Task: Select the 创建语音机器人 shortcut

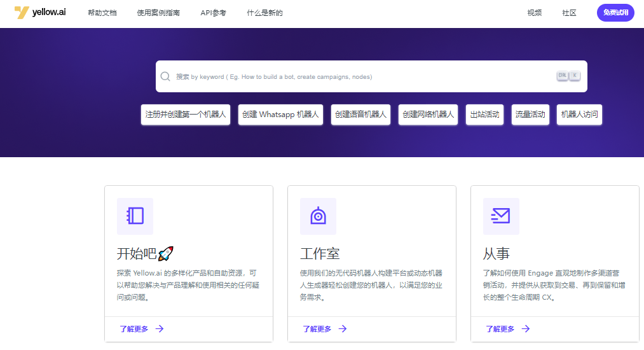Action: [x=360, y=115]
